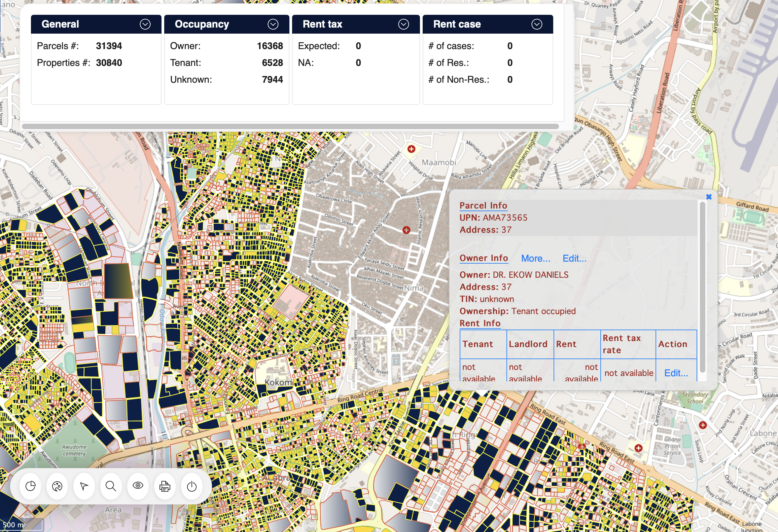This screenshot has height=532, width=778.
Task: Click the magnifier search tool
Action: coord(111,486)
